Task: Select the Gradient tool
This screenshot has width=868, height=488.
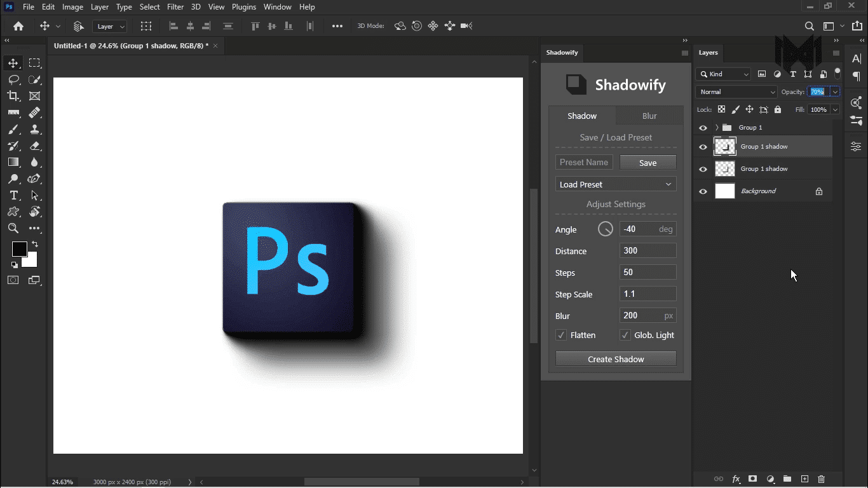Action: click(13, 162)
